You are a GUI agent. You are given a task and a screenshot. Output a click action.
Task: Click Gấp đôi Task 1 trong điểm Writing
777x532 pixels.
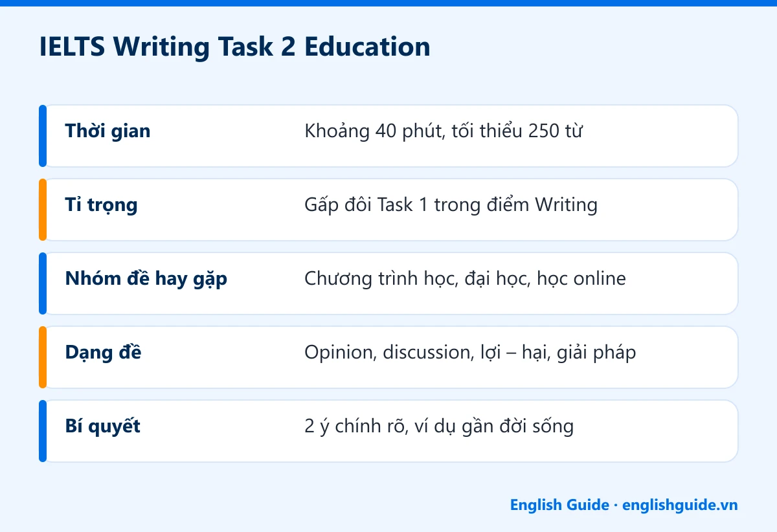[x=451, y=205]
